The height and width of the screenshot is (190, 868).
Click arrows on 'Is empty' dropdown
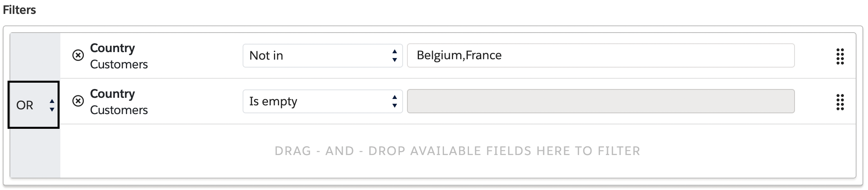point(394,101)
